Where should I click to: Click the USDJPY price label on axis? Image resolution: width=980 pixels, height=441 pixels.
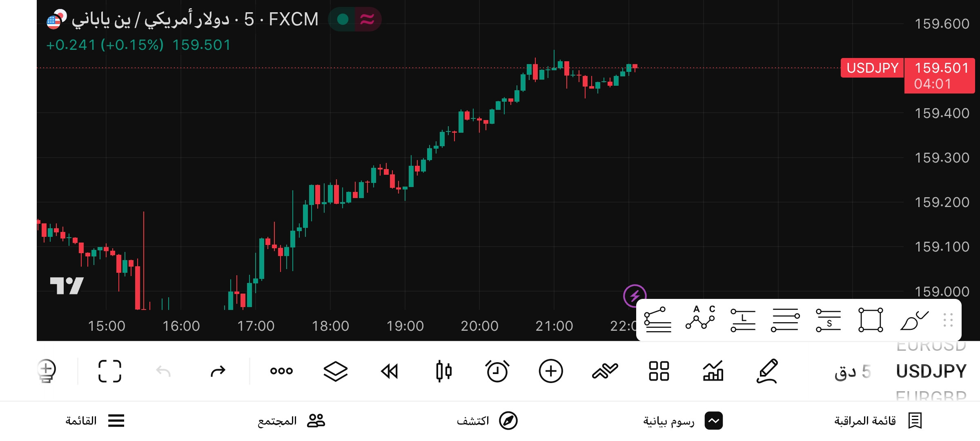pos(872,68)
